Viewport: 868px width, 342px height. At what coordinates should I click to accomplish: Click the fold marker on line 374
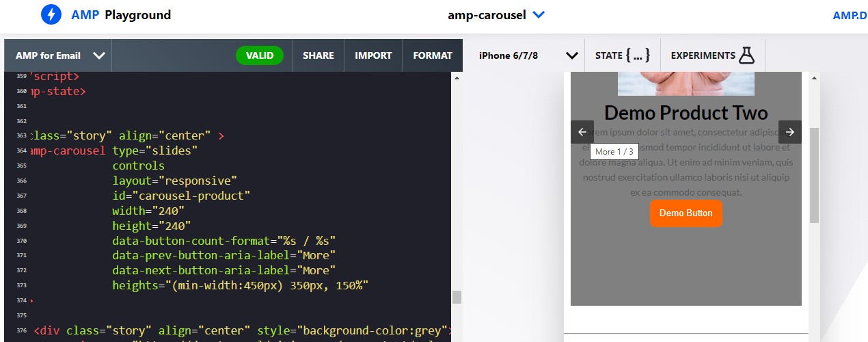(32, 301)
